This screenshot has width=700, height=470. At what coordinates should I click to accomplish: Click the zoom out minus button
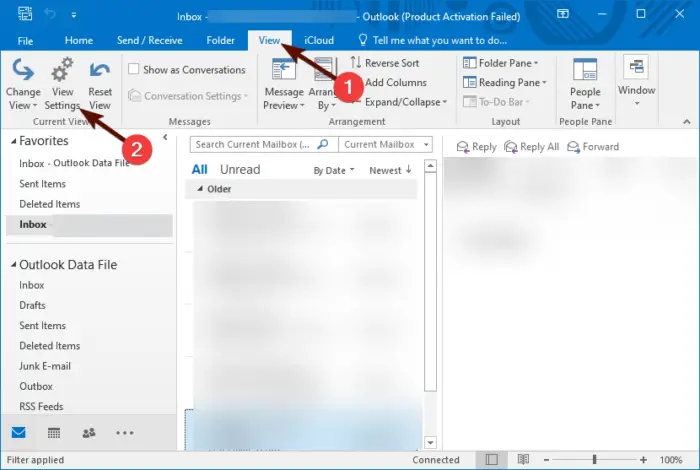pos(546,460)
